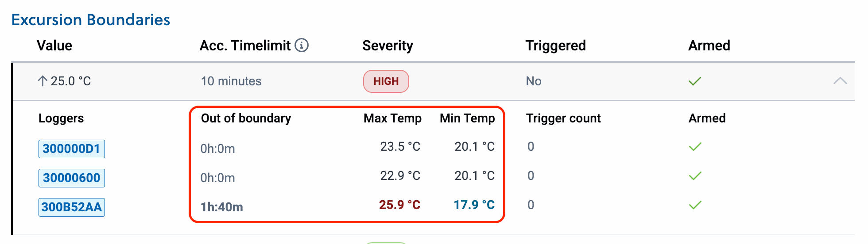868x244 pixels.
Task: Click the HIGH severity badge
Action: (x=386, y=81)
